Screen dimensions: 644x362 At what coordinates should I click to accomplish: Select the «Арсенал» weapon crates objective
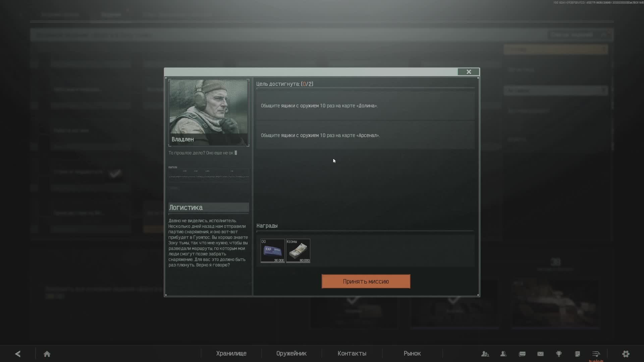pos(366,135)
